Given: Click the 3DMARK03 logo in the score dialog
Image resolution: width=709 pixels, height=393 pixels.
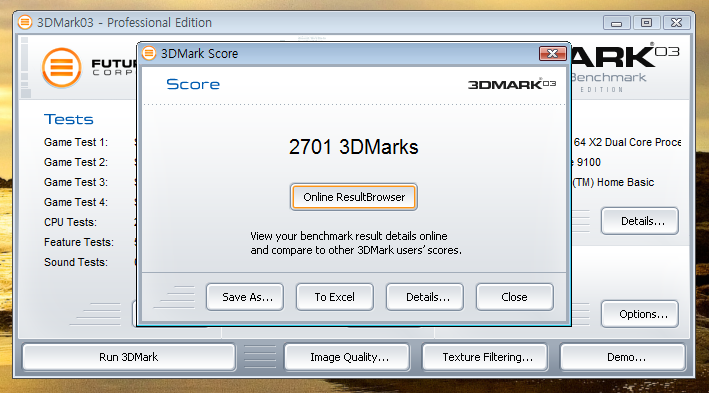Looking at the screenshot, I should click(x=512, y=84).
